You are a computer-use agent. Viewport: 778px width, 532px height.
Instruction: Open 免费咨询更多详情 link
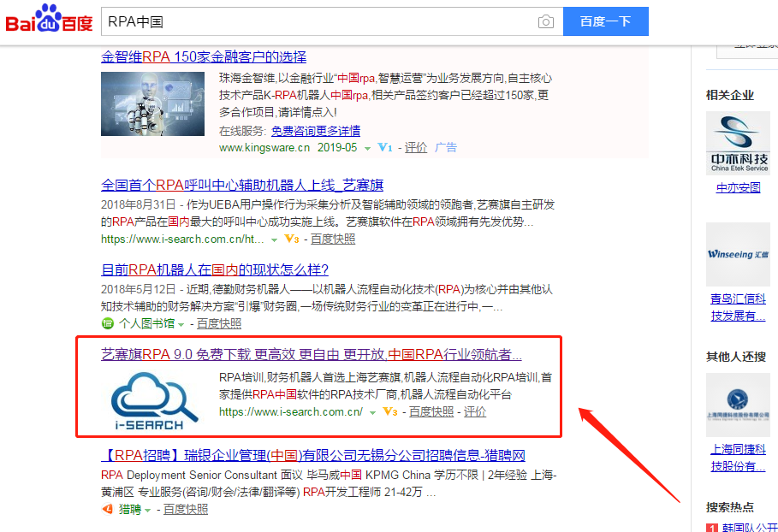316,131
